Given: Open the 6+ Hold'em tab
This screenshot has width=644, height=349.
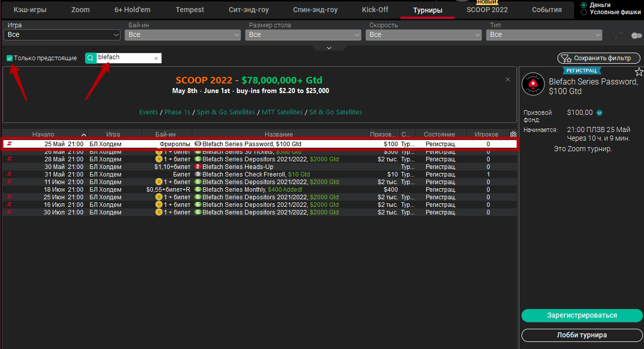Looking at the screenshot, I should [133, 10].
